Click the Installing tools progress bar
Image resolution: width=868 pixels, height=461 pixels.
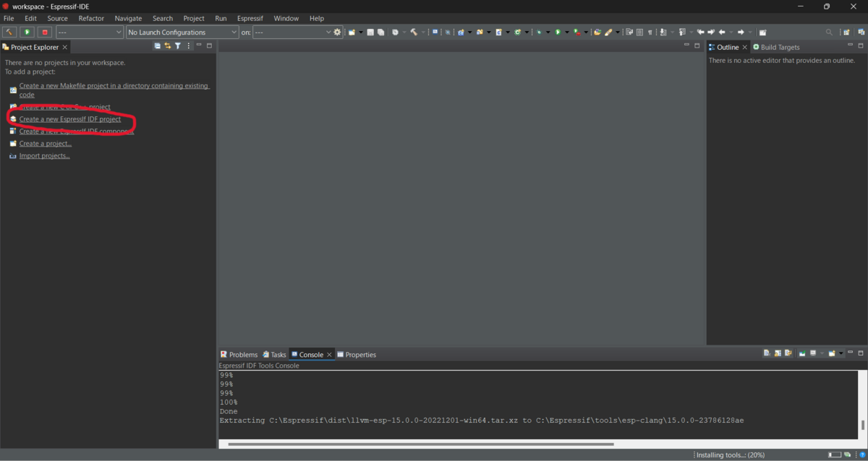tap(834, 455)
